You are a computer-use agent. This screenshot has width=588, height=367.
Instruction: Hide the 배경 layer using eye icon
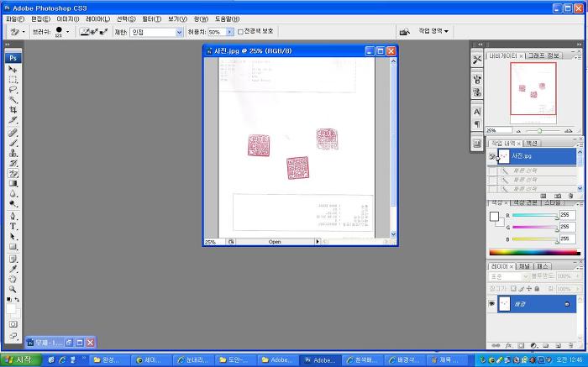(x=492, y=304)
